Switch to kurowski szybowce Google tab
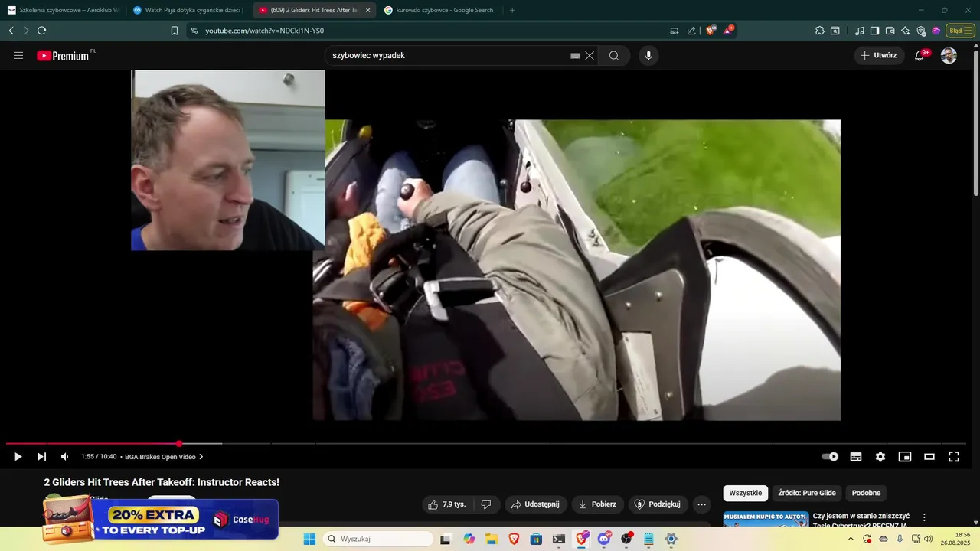The height and width of the screenshot is (551, 980). pyautogui.click(x=440, y=10)
